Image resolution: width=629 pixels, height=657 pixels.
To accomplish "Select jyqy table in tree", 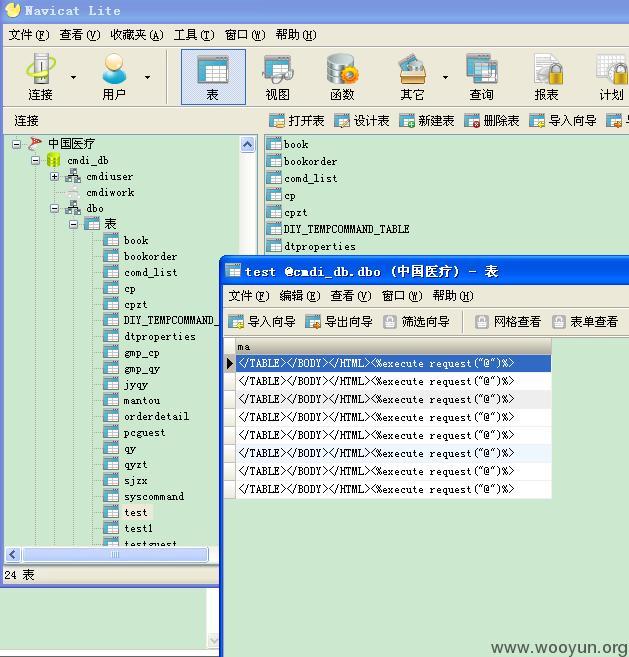I will click(x=136, y=385).
